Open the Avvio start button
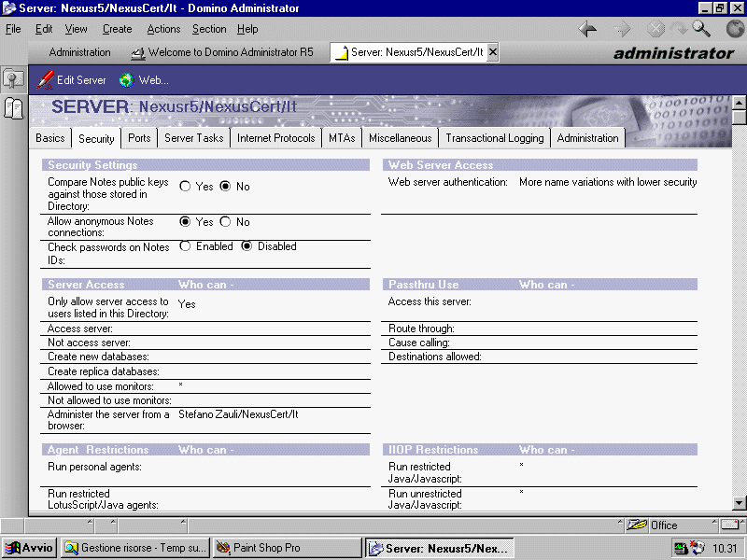Viewport: 747px width, 560px height. click(x=29, y=548)
